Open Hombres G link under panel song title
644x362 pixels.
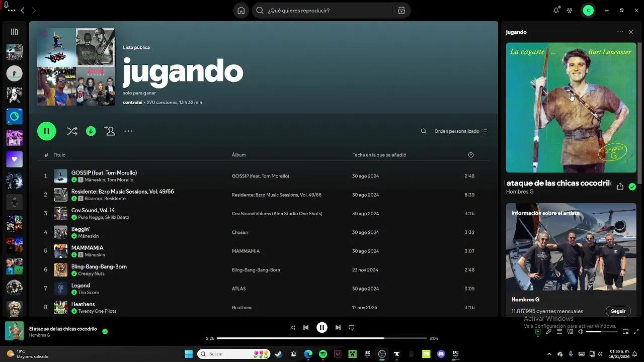tap(520, 192)
